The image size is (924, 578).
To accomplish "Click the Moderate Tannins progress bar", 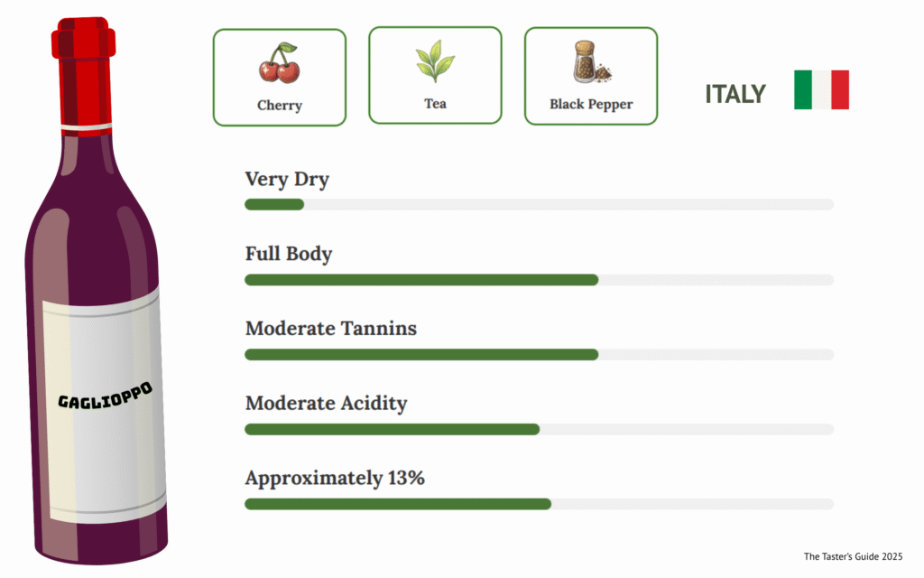I will coord(539,354).
